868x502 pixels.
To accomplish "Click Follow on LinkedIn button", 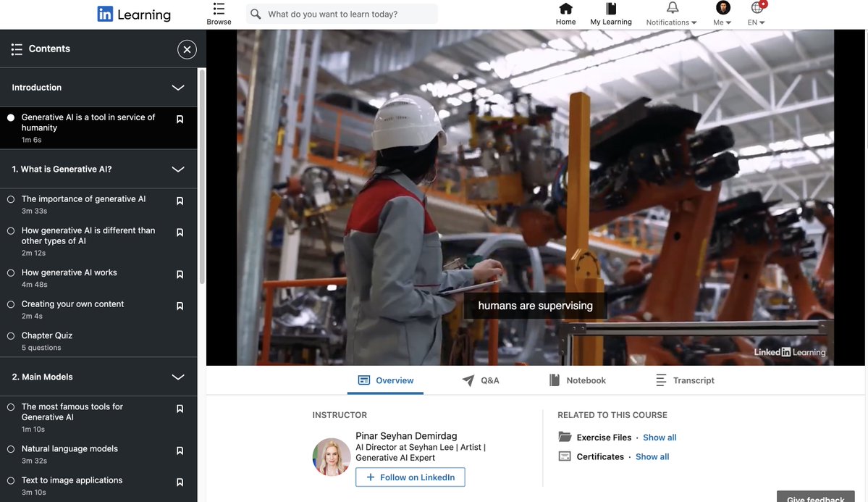I will pos(410,477).
